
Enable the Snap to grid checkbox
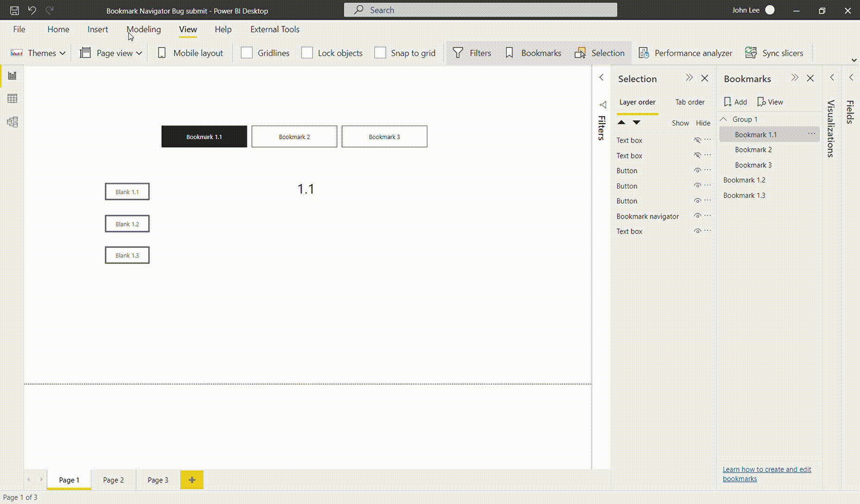(x=380, y=53)
